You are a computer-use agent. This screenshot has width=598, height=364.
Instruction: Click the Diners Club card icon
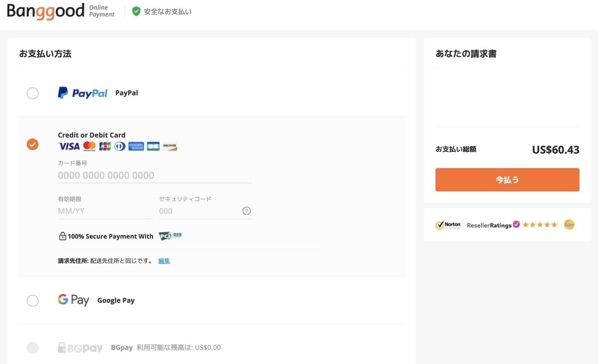120,146
